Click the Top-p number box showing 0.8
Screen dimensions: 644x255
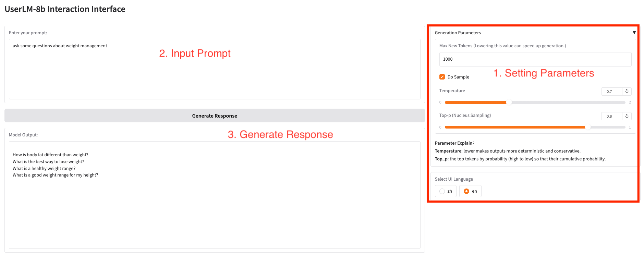pyautogui.click(x=611, y=116)
